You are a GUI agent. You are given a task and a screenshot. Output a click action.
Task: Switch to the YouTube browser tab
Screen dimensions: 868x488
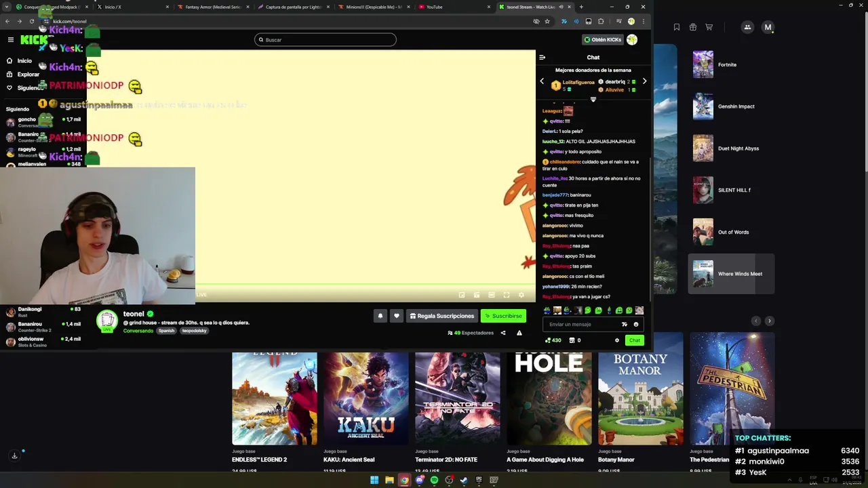point(454,7)
